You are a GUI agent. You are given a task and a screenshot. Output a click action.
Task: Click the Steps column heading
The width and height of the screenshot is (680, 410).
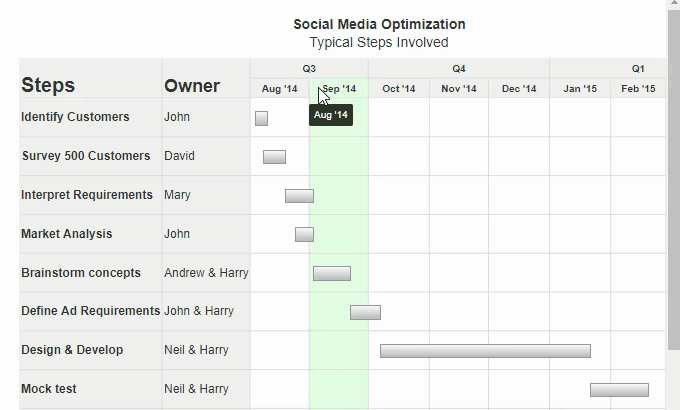(48, 85)
